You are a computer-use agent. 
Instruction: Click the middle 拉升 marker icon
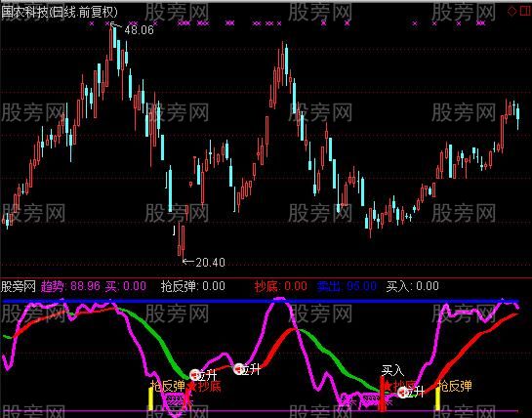(x=239, y=368)
